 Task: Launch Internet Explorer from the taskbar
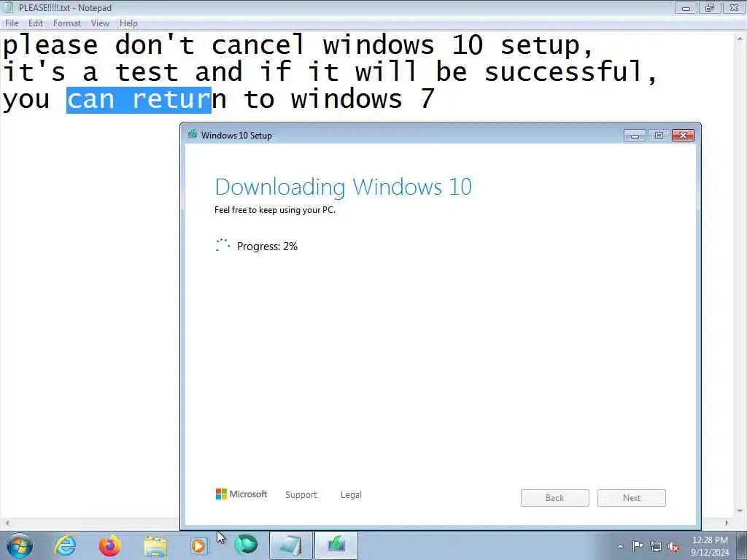65,545
